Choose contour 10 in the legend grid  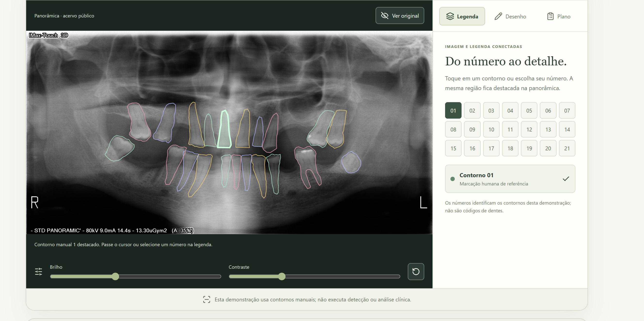(x=491, y=130)
